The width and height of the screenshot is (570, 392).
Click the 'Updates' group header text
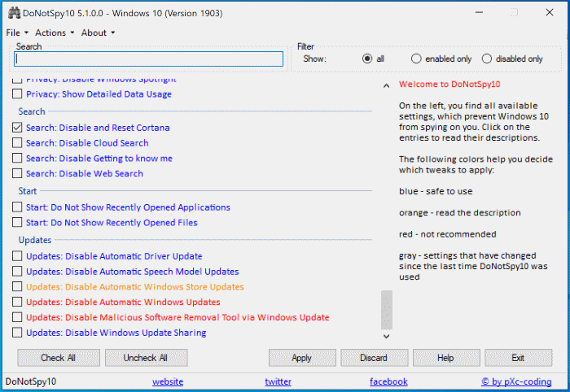click(35, 240)
